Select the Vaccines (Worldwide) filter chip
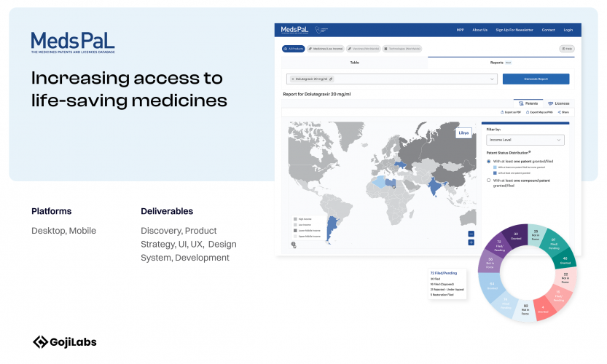This screenshot has height=364, width=607. click(363, 49)
